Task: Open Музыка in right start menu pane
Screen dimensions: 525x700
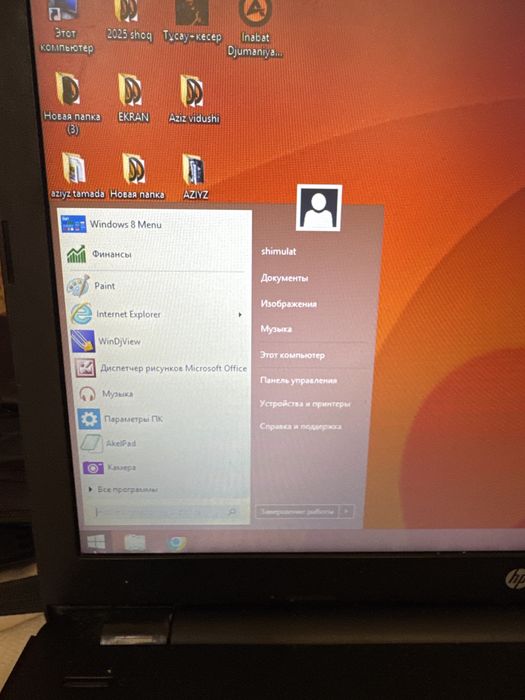Action: pos(276,329)
